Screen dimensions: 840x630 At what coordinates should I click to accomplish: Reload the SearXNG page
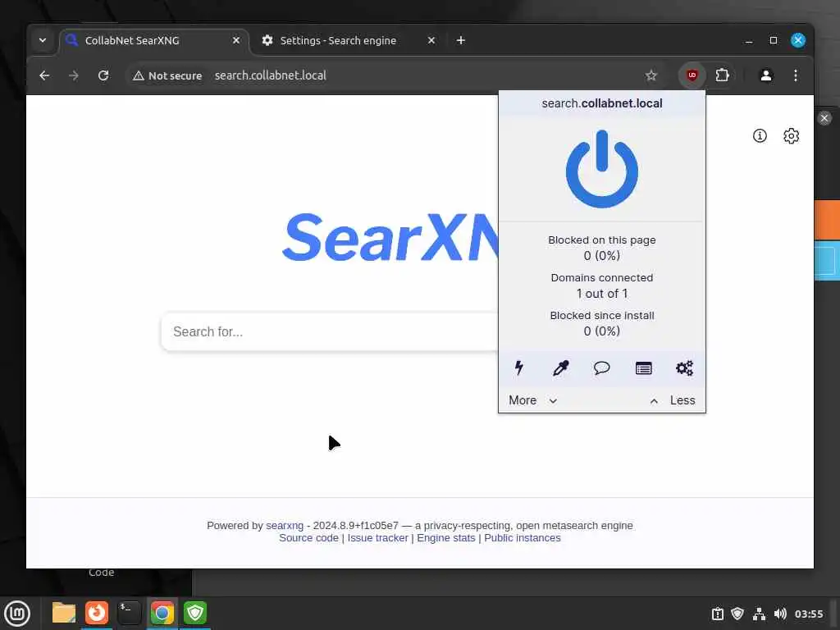point(103,75)
